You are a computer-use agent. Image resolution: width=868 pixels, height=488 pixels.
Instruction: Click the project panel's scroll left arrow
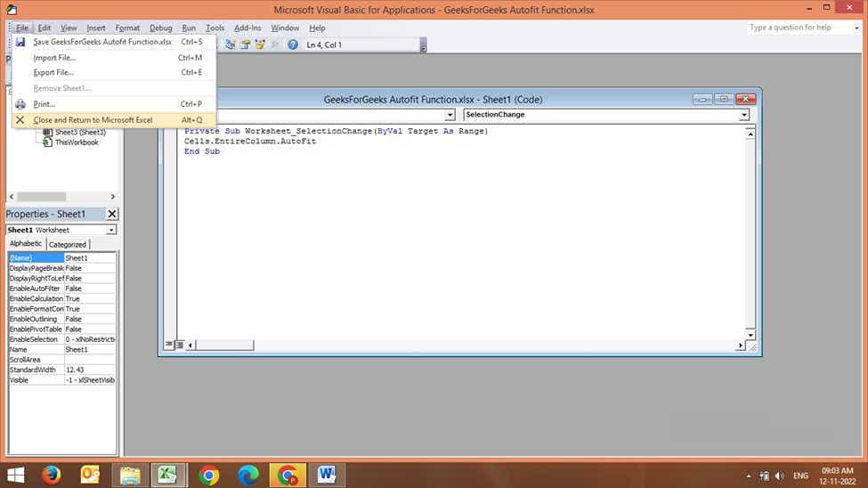coord(12,197)
